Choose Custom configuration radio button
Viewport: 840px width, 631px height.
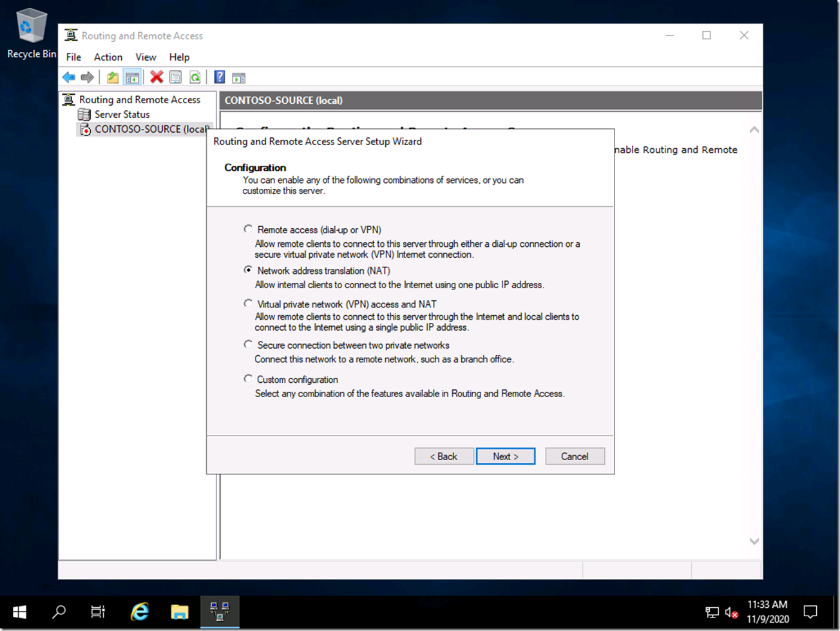click(248, 379)
